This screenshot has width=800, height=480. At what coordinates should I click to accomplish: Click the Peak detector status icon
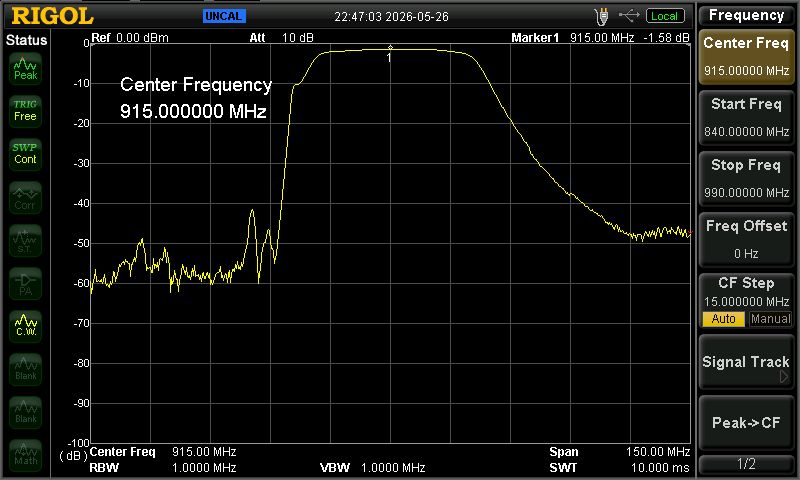point(26,69)
